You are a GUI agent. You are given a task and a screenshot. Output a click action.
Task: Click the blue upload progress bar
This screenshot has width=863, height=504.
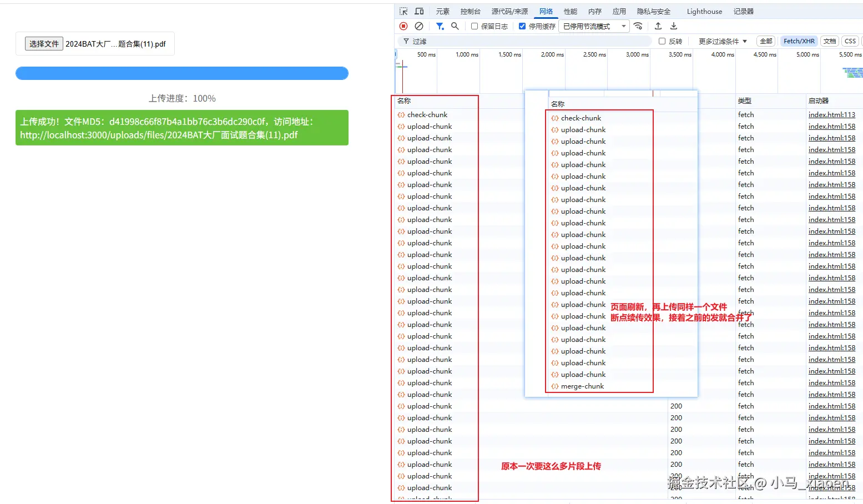coord(182,73)
